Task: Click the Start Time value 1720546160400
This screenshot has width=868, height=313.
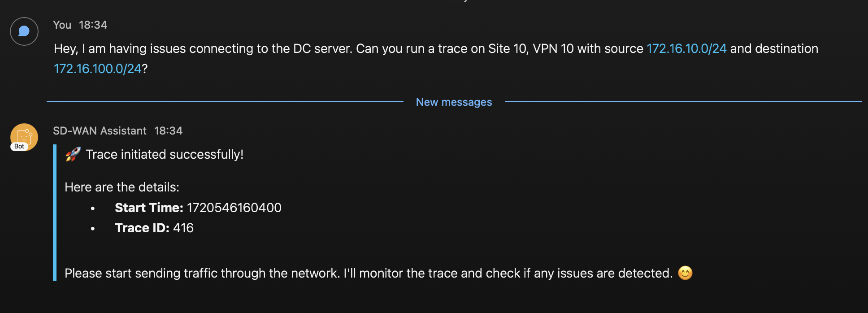Action: (x=234, y=208)
